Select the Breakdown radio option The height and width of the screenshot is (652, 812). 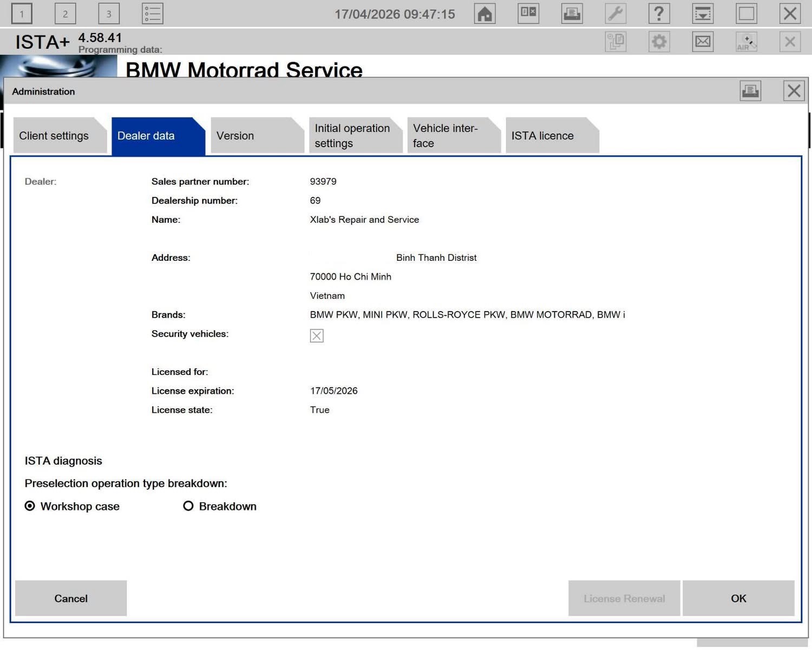(188, 506)
